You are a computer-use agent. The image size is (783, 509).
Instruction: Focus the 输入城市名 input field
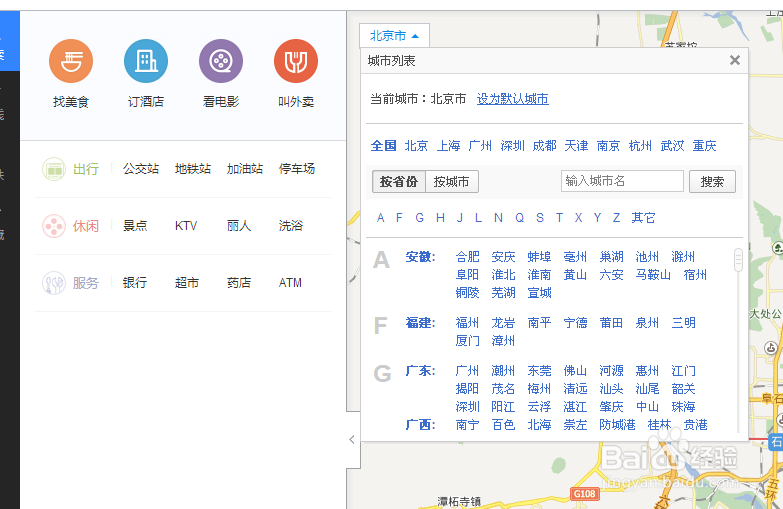pos(622,181)
